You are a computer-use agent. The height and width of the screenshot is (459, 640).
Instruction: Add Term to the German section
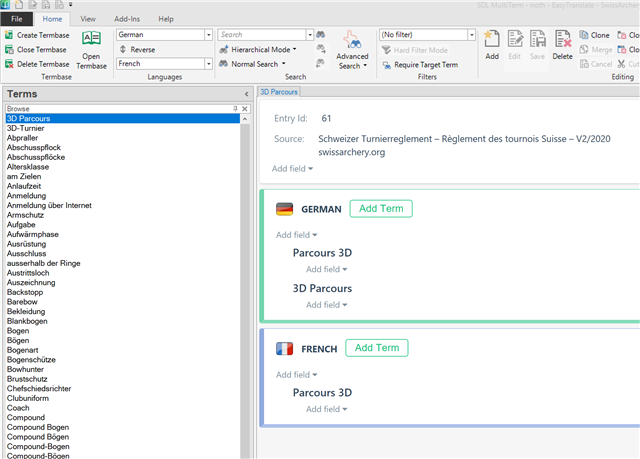(x=381, y=208)
